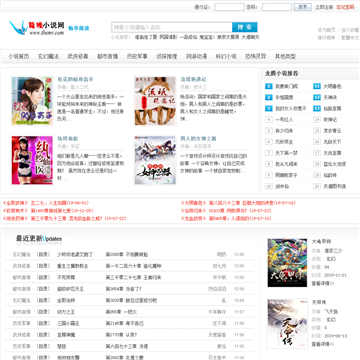Click the 无敌天下 ranked novel link

coord(332,142)
